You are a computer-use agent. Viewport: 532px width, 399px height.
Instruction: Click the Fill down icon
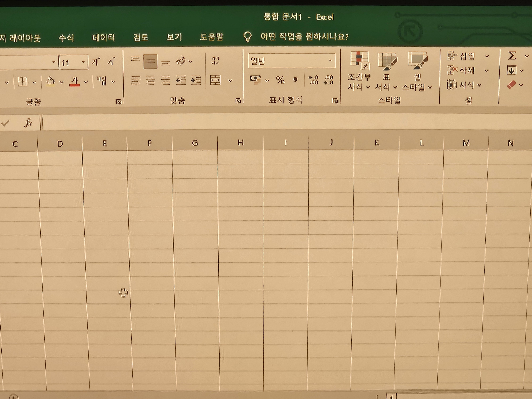point(512,70)
